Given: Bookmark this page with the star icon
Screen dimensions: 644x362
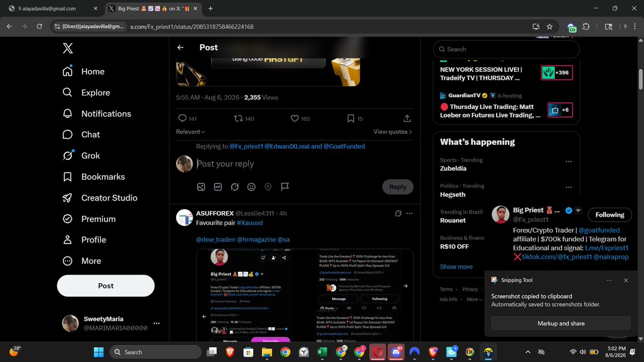Looking at the screenshot, I should click(550, 26).
